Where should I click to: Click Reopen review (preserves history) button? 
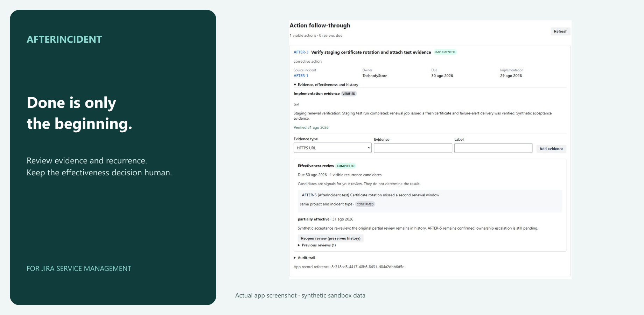pos(330,238)
